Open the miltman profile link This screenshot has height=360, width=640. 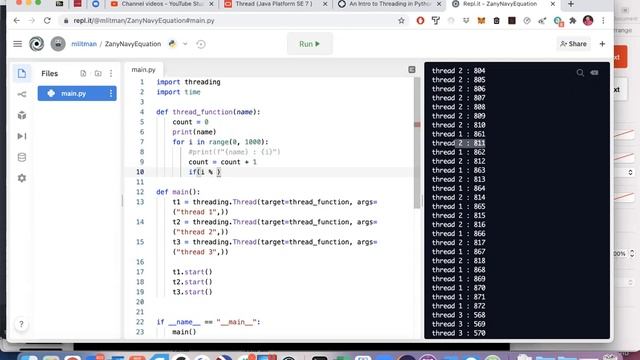click(84, 44)
